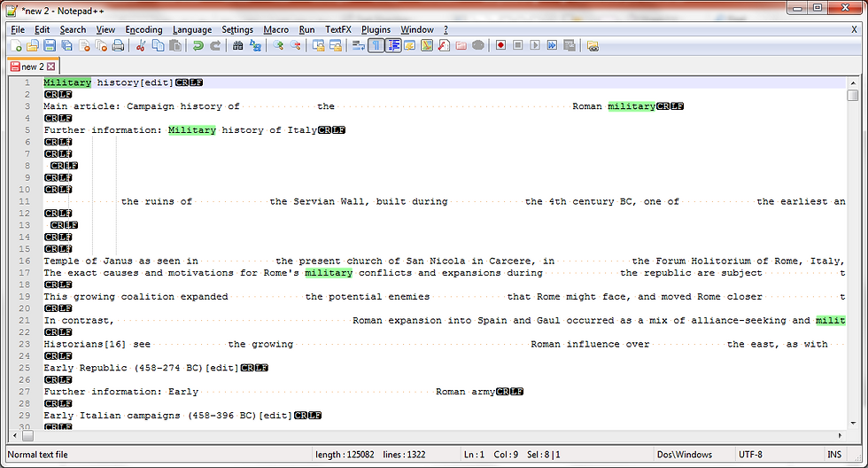Screen dimensions: 868x468
Task: Click the Close All documents toolbar icon
Action: click(x=101, y=46)
